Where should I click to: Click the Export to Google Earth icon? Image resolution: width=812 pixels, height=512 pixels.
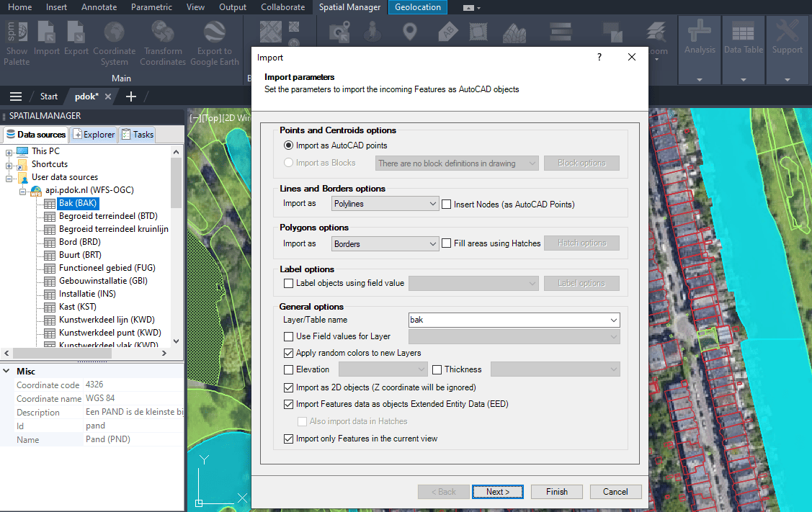pyautogui.click(x=215, y=32)
